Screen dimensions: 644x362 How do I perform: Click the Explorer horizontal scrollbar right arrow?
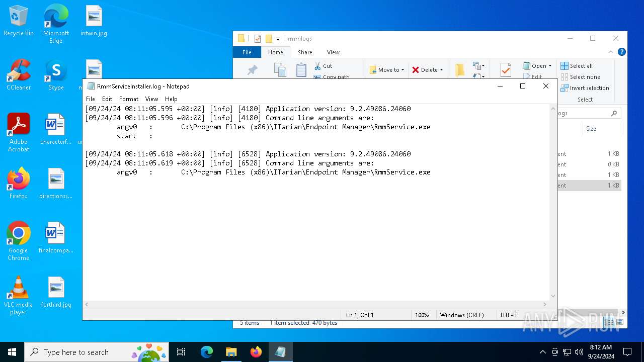(x=623, y=312)
